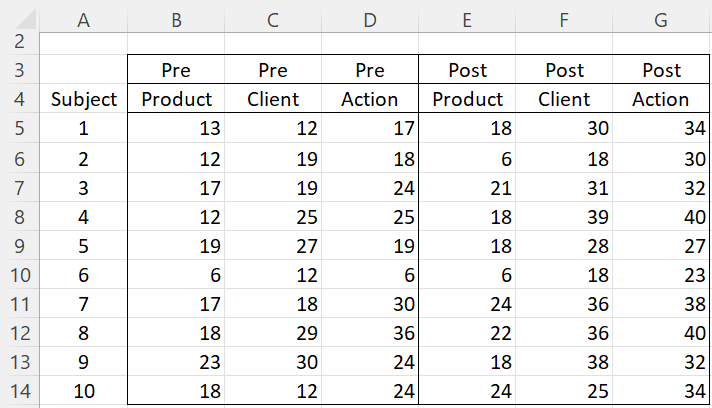Select the Pre Client cell in row 4
This screenshot has width=712, height=408.
pos(273,100)
